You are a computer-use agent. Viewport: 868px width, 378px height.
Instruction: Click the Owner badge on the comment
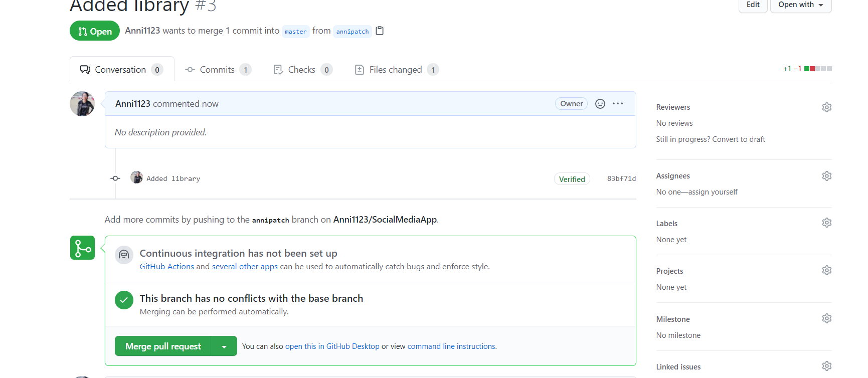point(571,104)
